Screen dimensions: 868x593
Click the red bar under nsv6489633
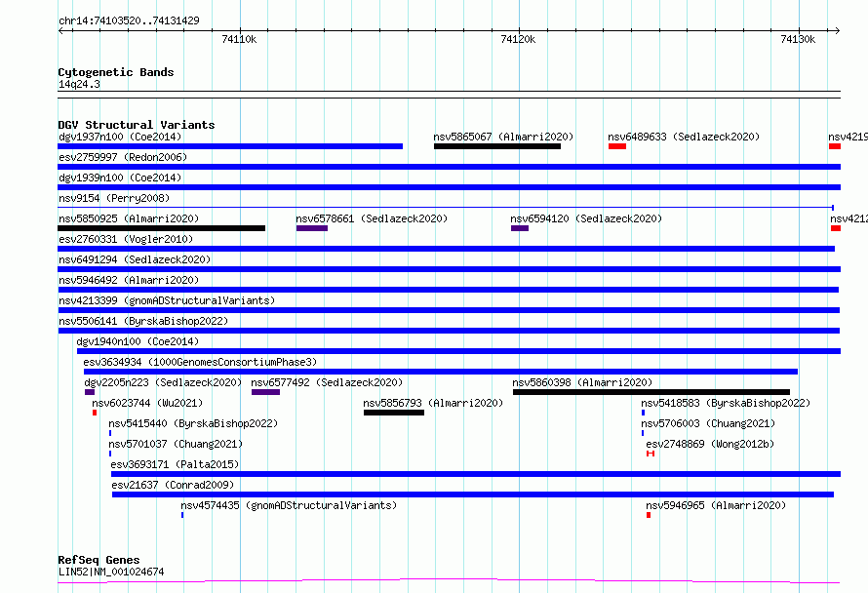617,146
